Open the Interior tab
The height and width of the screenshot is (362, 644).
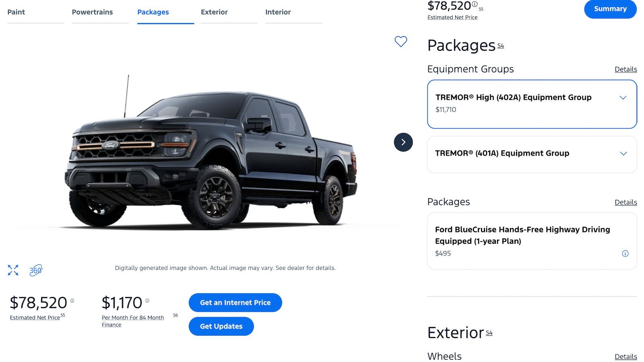278,12
